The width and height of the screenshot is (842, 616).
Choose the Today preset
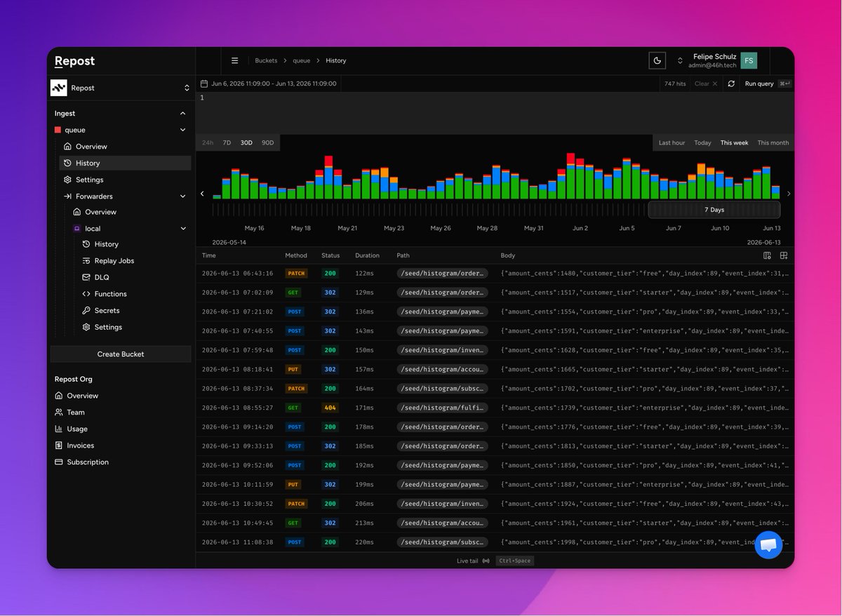(x=702, y=142)
